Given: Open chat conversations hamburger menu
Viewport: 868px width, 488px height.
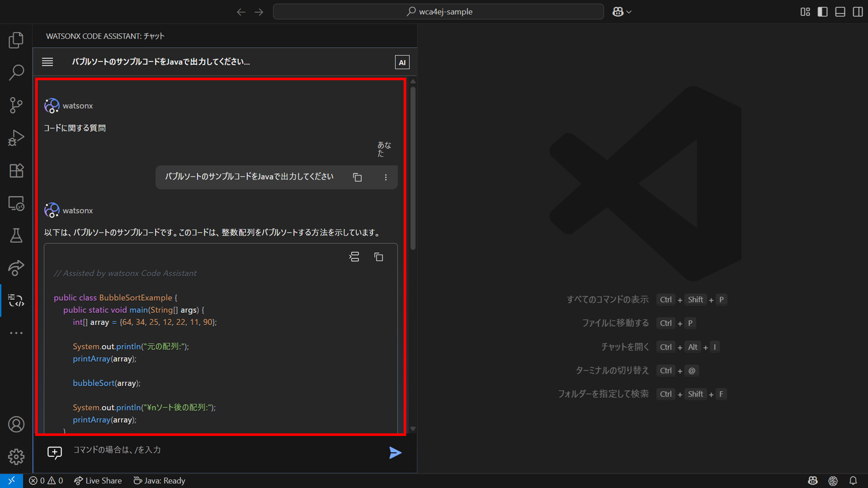Looking at the screenshot, I should [x=47, y=62].
